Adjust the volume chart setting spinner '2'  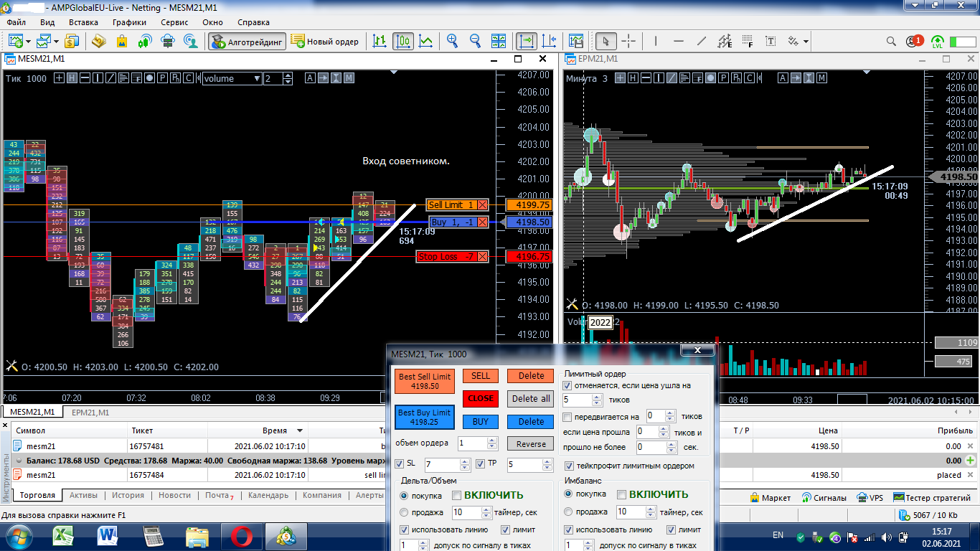pos(288,79)
